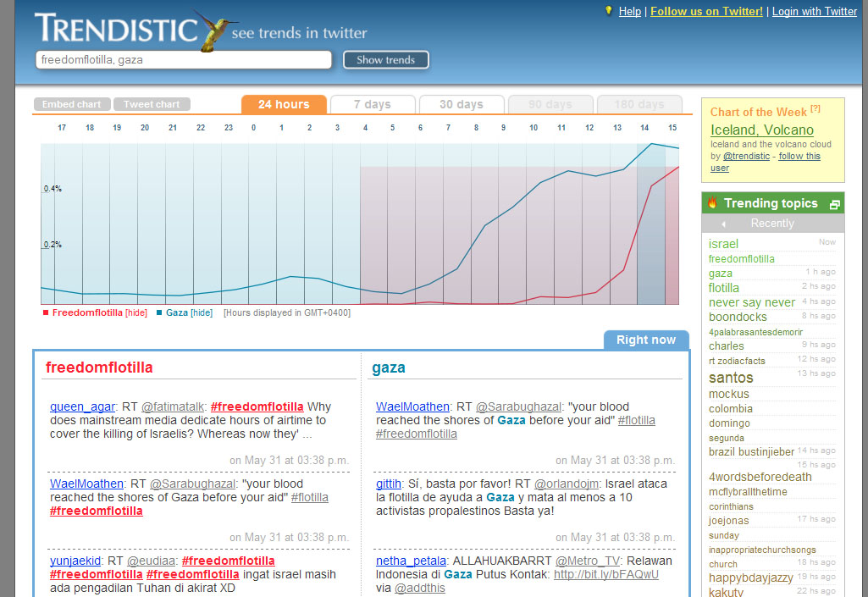Click the Tweet chart button
The image size is (868, 597).
[x=152, y=104]
